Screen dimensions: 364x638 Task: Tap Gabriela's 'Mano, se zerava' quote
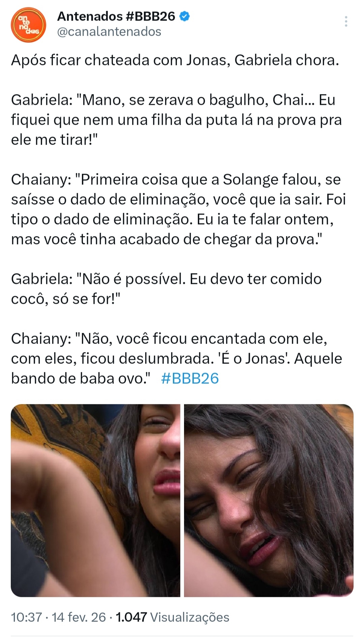click(176, 120)
